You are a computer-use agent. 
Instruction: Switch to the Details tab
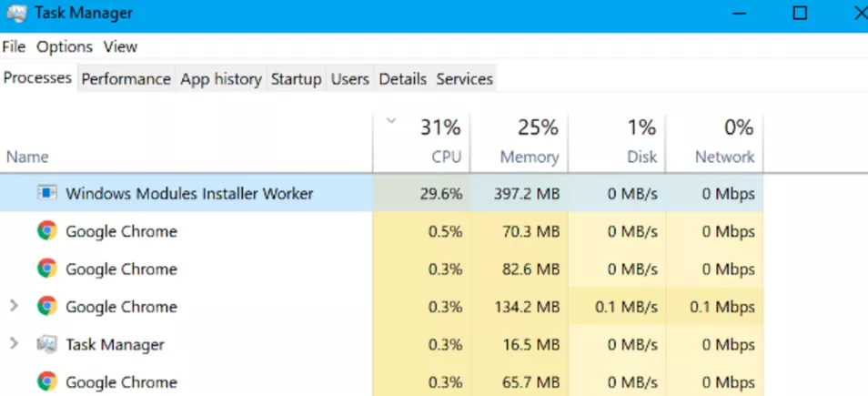[402, 79]
